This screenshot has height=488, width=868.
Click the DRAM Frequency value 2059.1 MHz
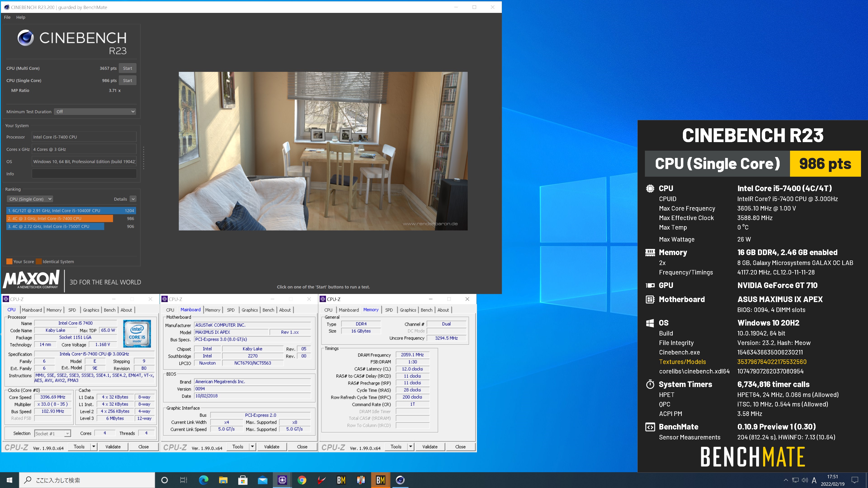coord(412,355)
